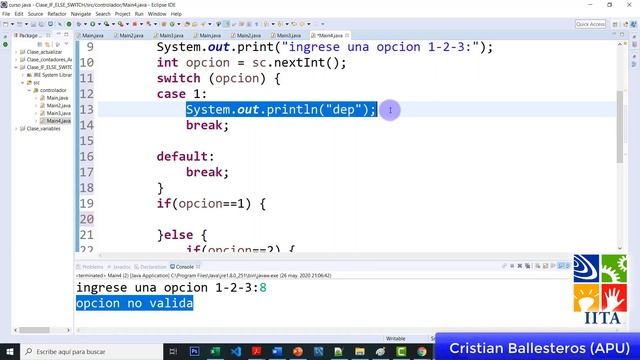Click Collapse All icon in Package Explorer

click(40, 44)
